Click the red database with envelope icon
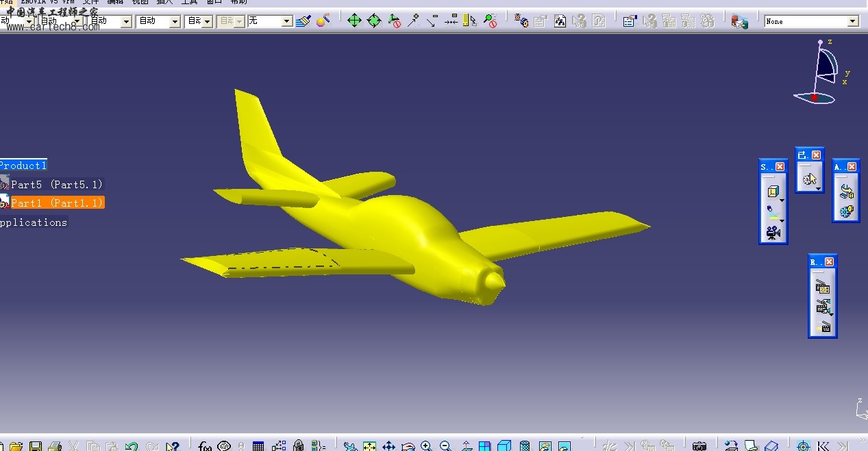 [739, 21]
